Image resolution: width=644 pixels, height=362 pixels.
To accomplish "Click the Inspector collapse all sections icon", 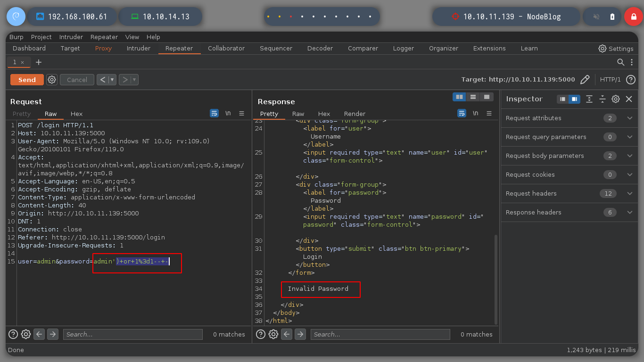I will (603, 99).
